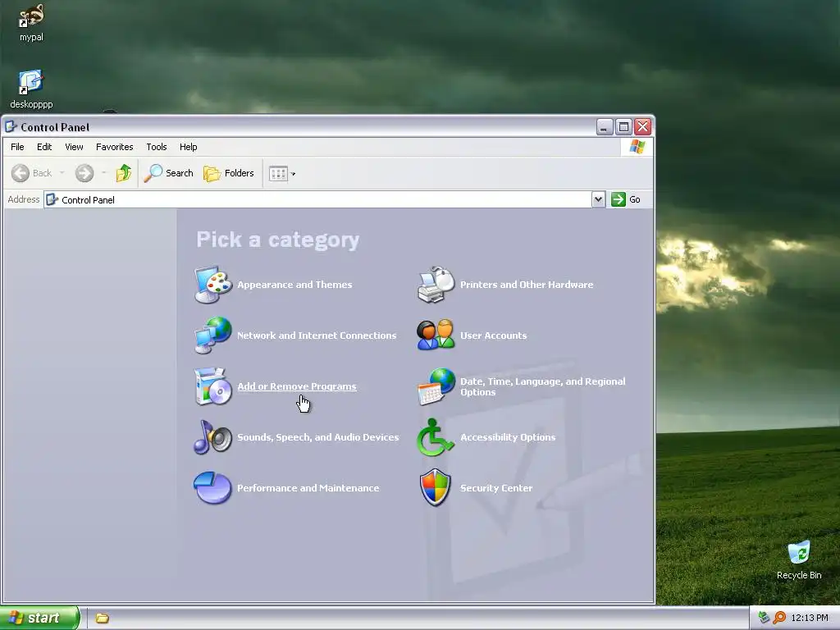Click the folder icon on the taskbar
The width and height of the screenshot is (840, 630).
pyautogui.click(x=103, y=619)
